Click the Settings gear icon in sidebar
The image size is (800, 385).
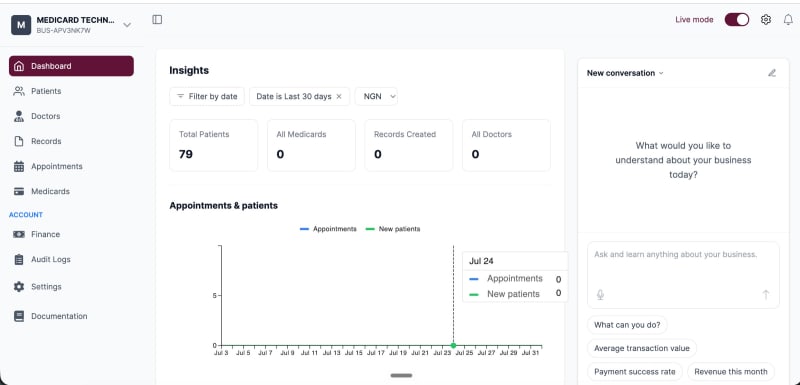19,287
